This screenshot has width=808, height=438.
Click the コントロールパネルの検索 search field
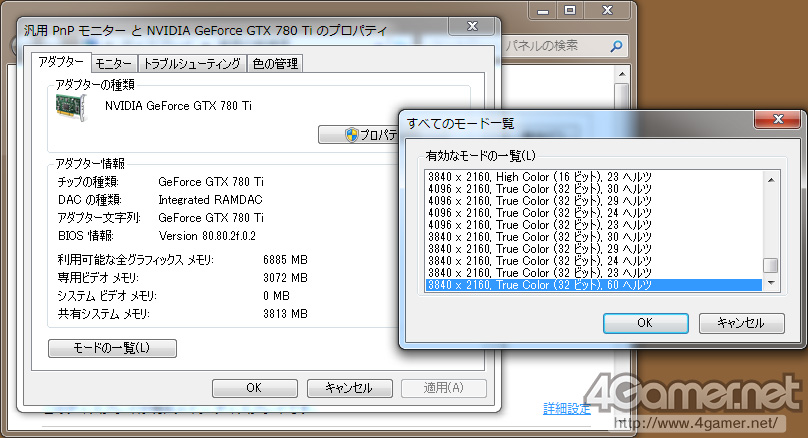point(564,46)
